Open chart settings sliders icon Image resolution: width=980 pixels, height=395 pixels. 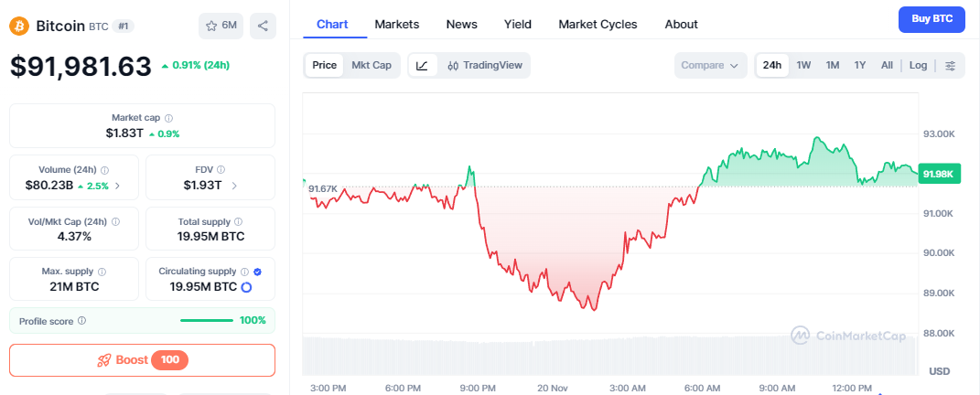(950, 66)
